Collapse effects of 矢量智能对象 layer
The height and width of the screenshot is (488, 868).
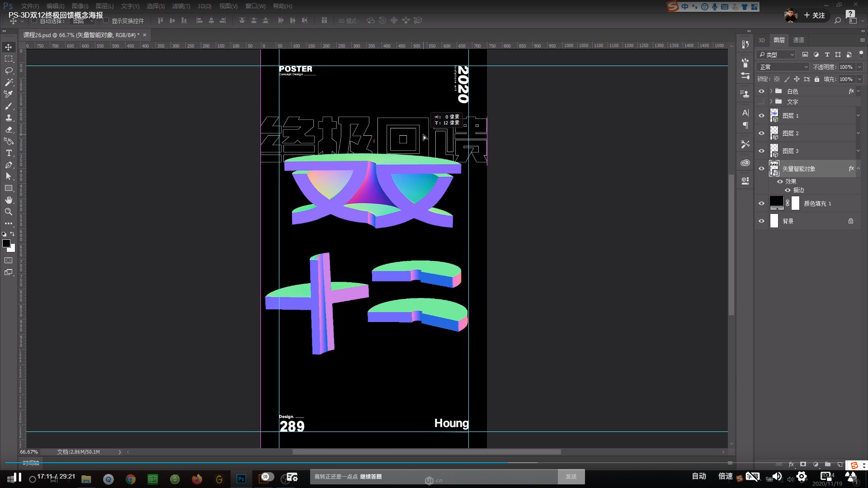click(x=859, y=169)
